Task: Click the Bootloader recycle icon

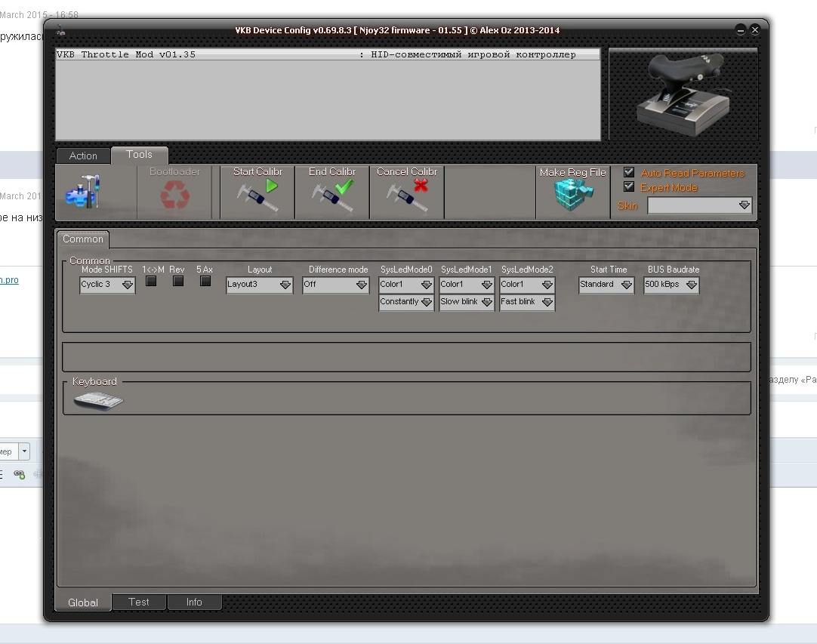Action: click(174, 196)
